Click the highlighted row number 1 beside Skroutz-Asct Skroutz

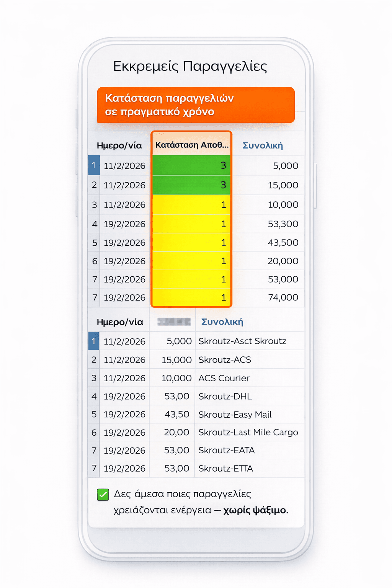tap(93, 341)
